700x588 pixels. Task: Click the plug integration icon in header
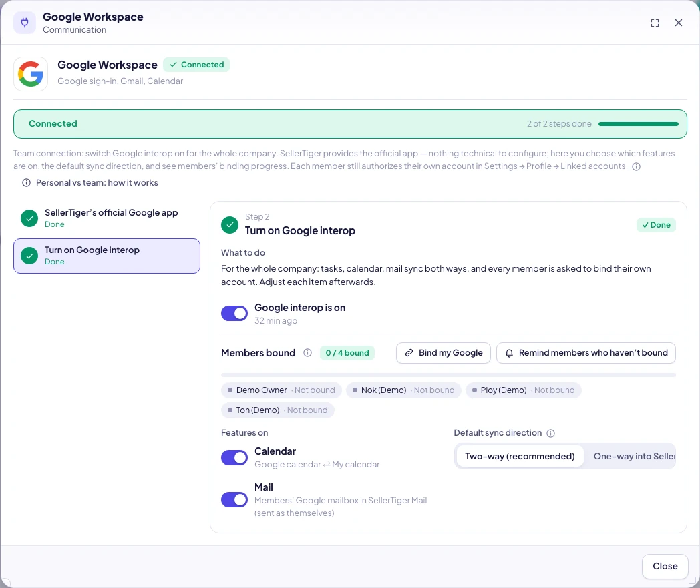pos(25,23)
